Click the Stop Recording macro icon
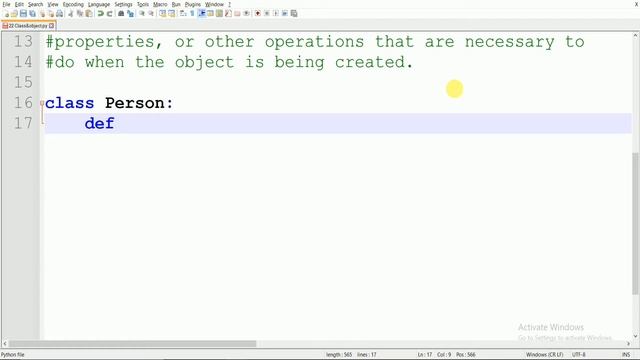Image resolution: width=640 pixels, height=360 pixels. point(267,13)
